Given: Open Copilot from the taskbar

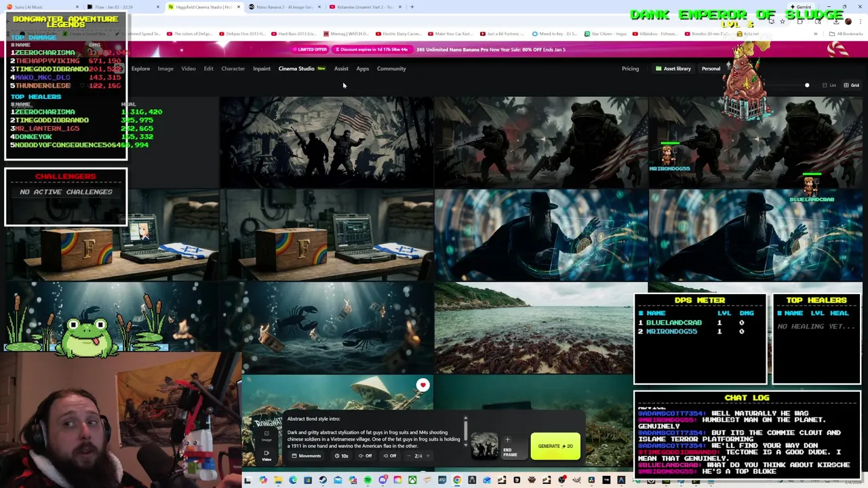Looking at the screenshot, I should pos(263,481).
